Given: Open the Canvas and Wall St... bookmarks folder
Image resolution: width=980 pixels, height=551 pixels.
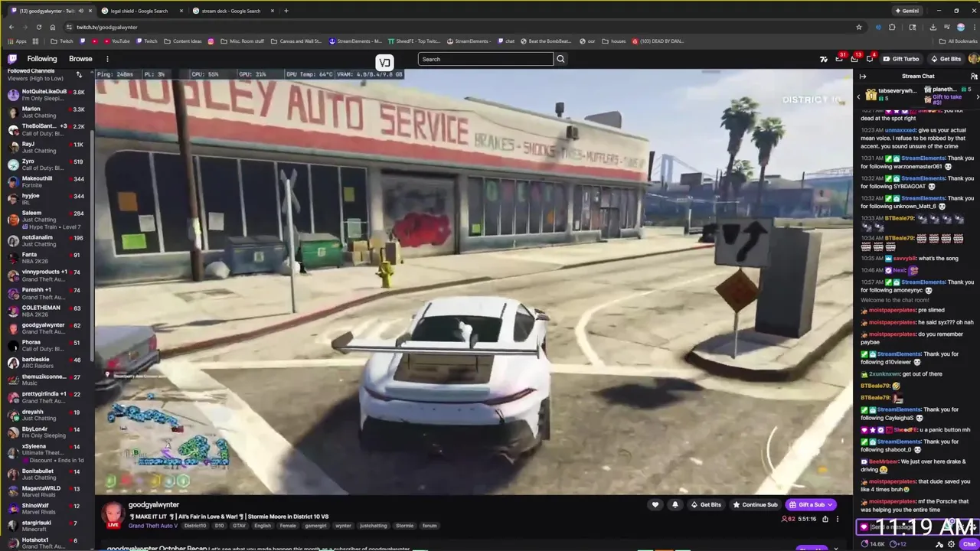Looking at the screenshot, I should pos(296,41).
